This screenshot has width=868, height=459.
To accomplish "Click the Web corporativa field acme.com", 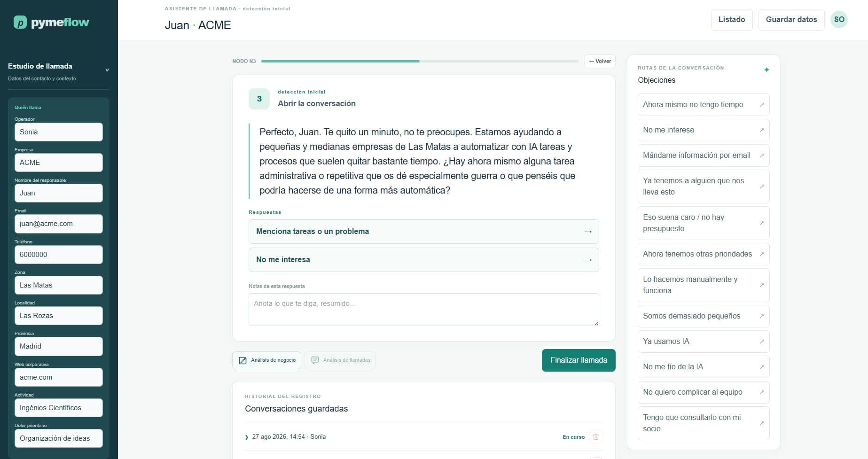I will [x=58, y=377].
